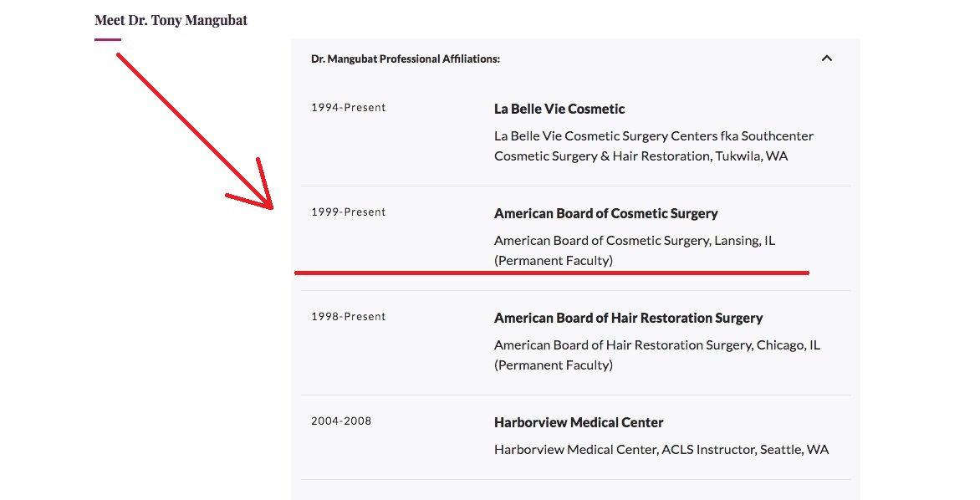Viewport: 980px width, 500px height.
Task: Click the purple underline beneath the heading
Action: (x=108, y=39)
